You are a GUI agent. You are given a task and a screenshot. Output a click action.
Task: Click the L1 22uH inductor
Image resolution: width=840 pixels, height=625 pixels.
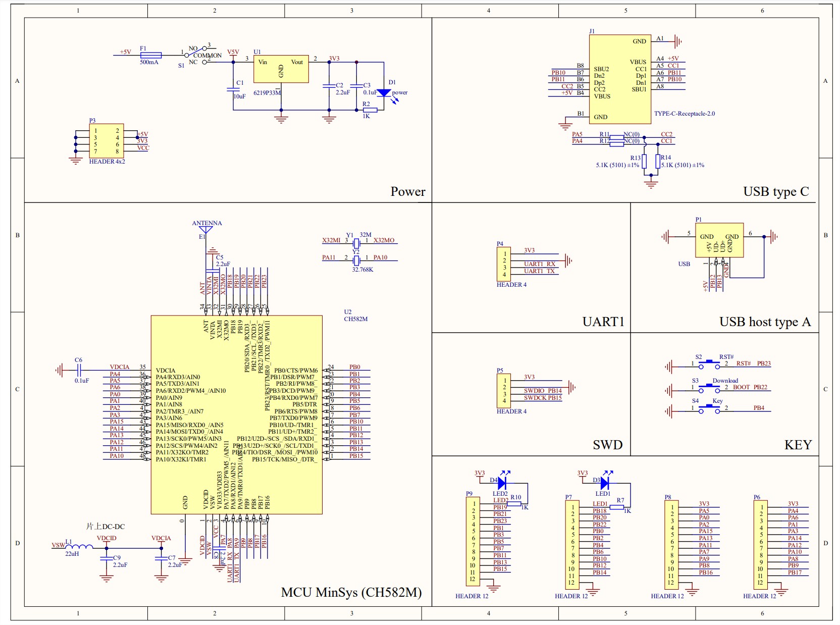[x=79, y=546]
